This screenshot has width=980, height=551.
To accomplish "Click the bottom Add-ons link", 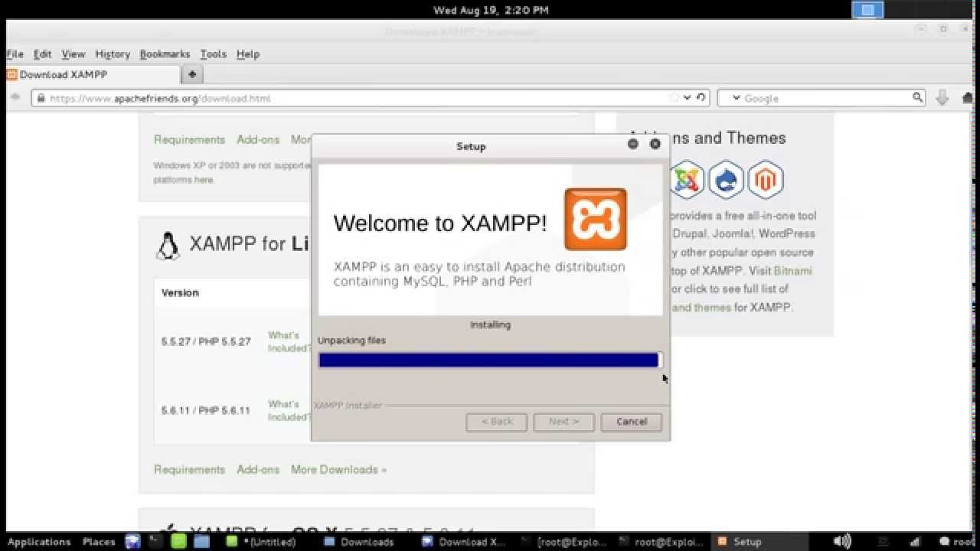I will click(258, 469).
